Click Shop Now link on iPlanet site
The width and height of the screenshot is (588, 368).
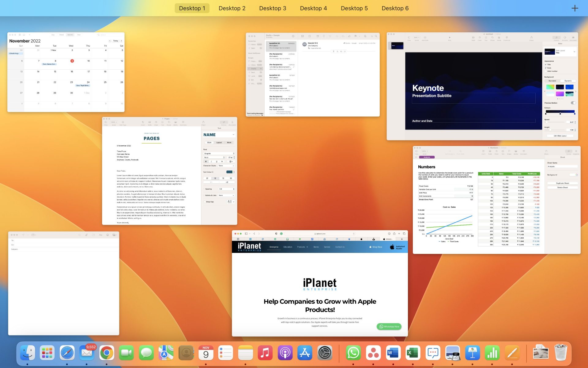376,247
